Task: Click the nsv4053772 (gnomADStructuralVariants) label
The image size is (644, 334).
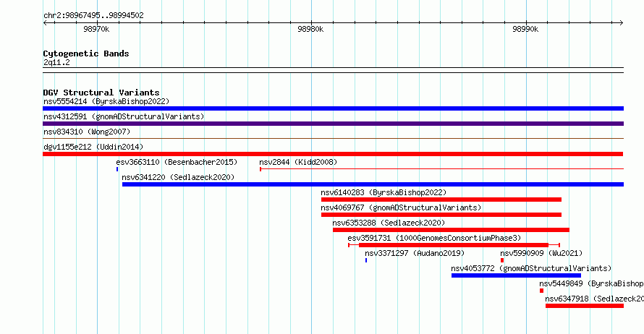Action: (531, 268)
